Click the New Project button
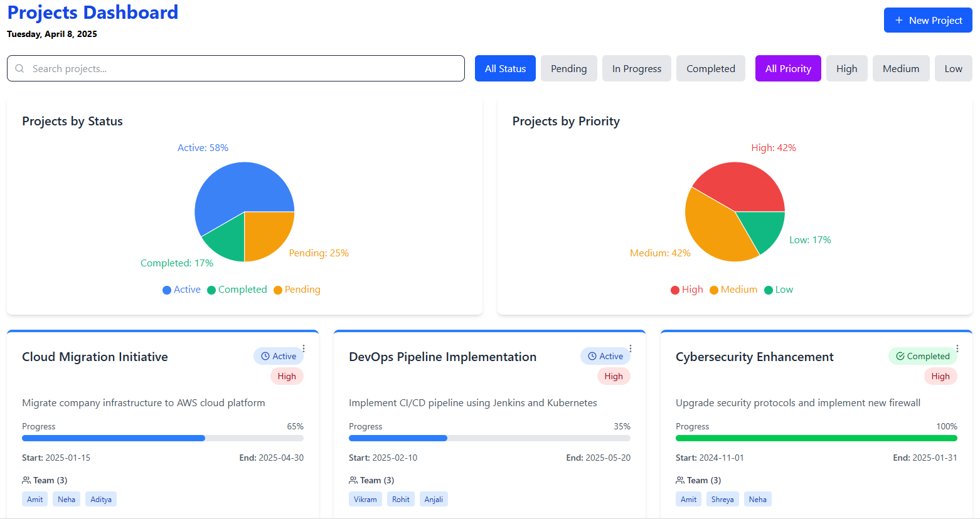 pyautogui.click(x=928, y=19)
